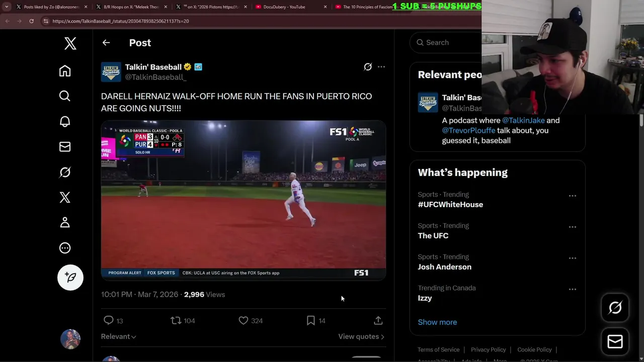
Task: Open Talkin' Baseball avatar in Relevant people
Action: [x=428, y=103]
